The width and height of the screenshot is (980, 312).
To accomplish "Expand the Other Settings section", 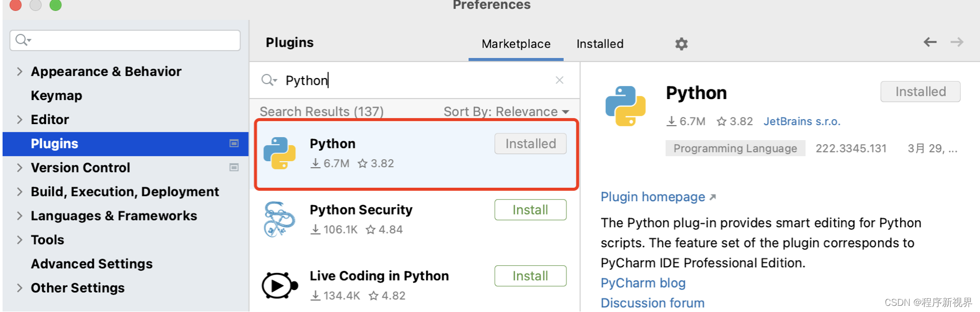I will [x=19, y=288].
